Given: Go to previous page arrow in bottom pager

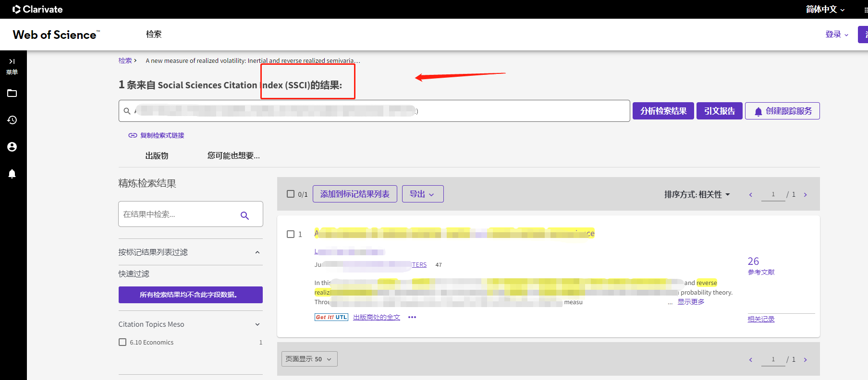Looking at the screenshot, I should (751, 360).
